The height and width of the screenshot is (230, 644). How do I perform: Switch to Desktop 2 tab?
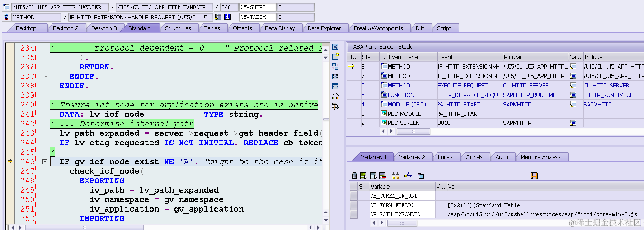(x=66, y=28)
